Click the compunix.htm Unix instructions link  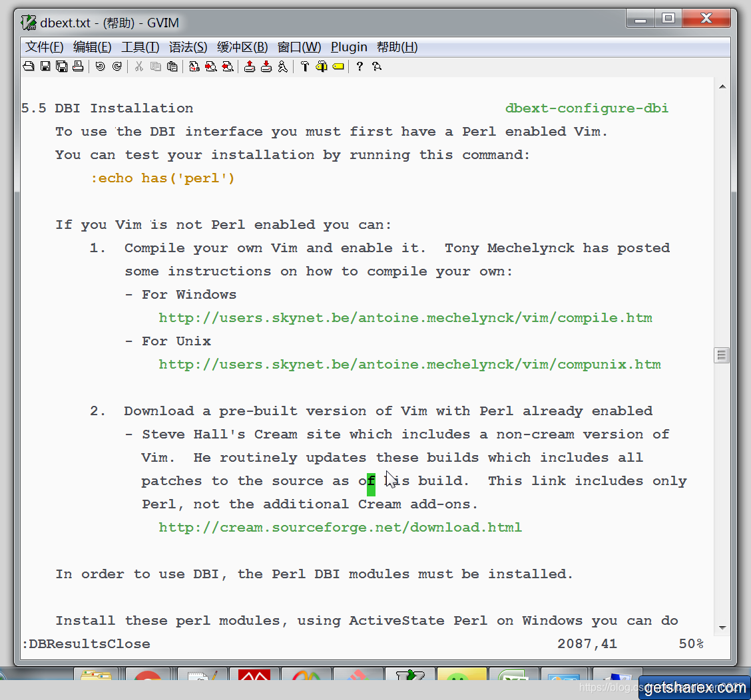pos(409,365)
